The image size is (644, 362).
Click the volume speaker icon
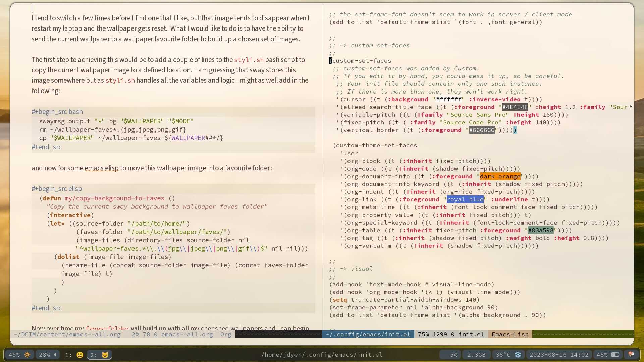[55, 355]
